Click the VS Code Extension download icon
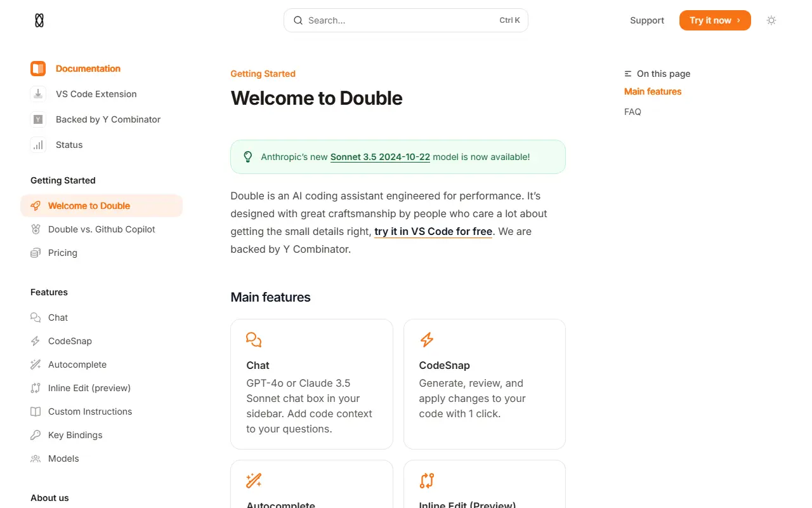The image size is (812, 508). [38, 94]
